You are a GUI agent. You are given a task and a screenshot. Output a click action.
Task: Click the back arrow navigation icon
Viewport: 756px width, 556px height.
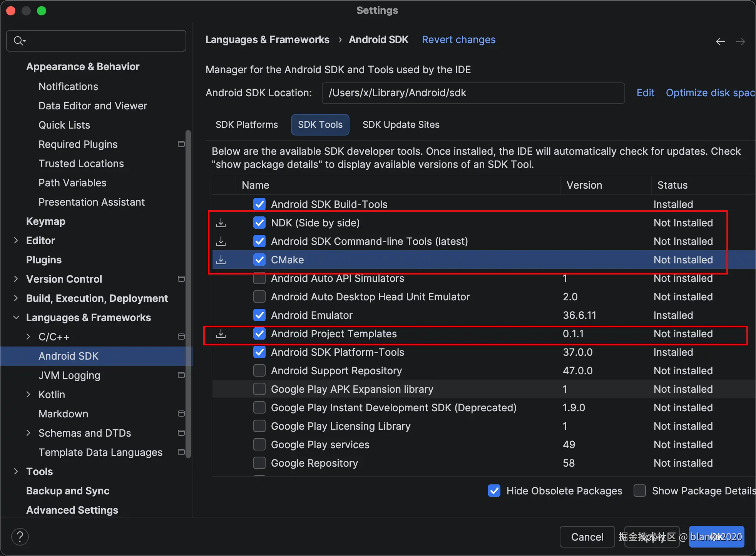click(721, 41)
